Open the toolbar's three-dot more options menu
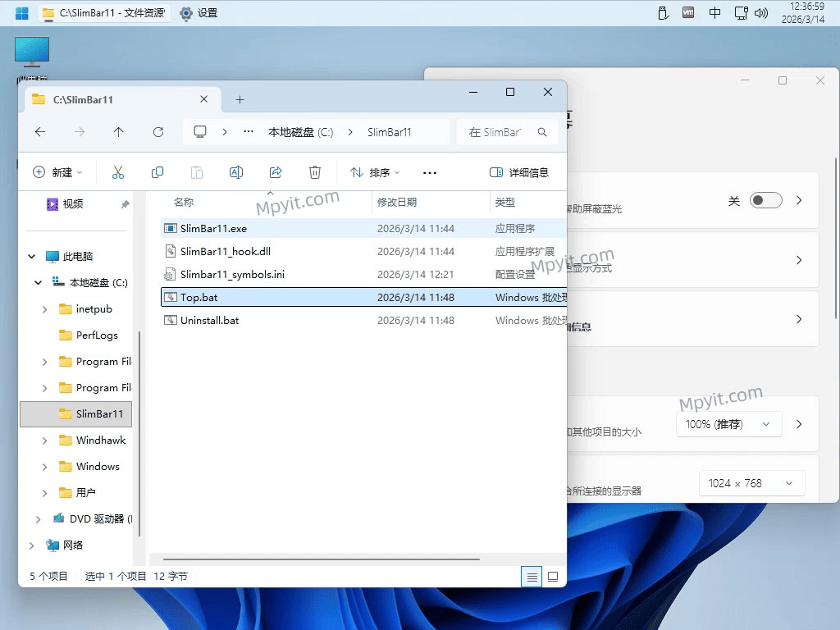 coord(430,172)
